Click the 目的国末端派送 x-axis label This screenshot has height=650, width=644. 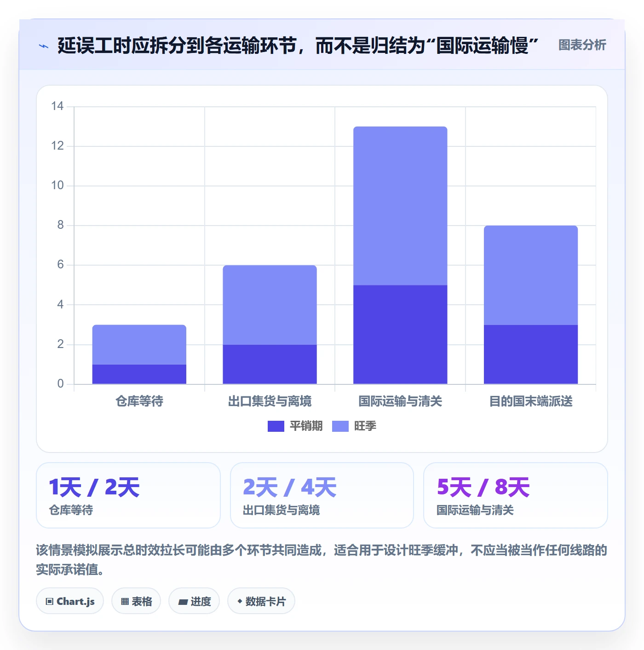(531, 401)
